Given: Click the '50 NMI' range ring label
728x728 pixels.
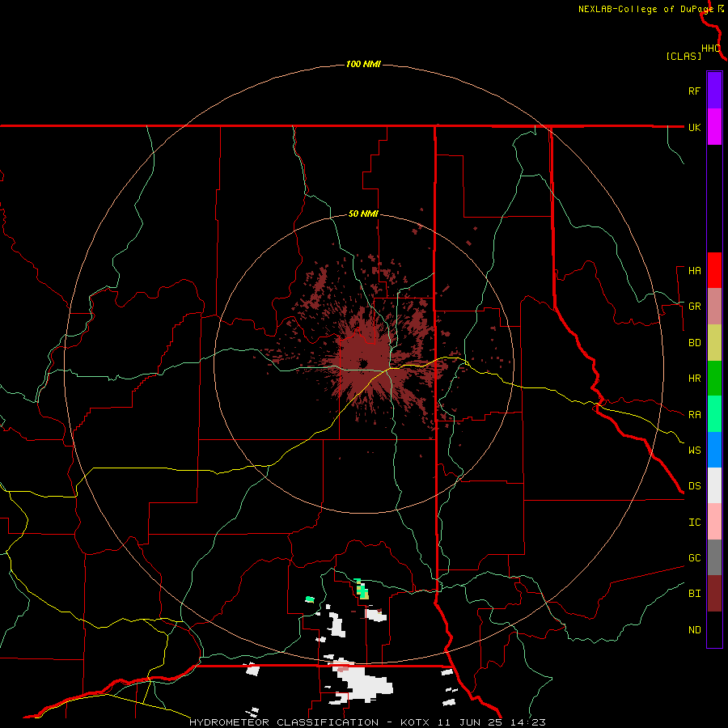Looking at the screenshot, I should tap(363, 214).
